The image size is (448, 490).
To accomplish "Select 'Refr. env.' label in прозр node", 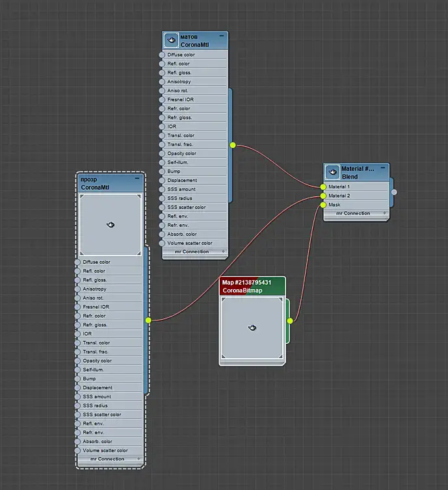I will [94, 433].
